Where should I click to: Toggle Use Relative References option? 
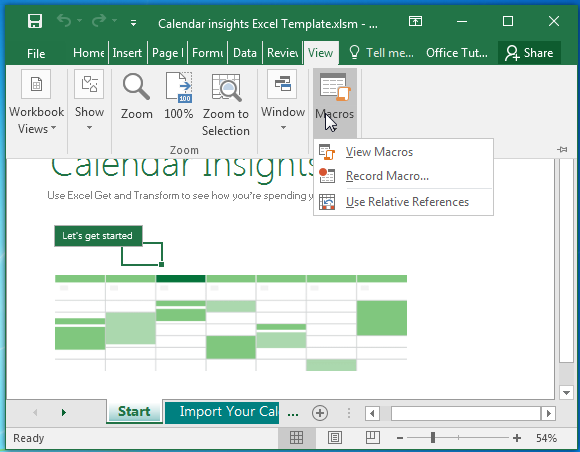403,202
